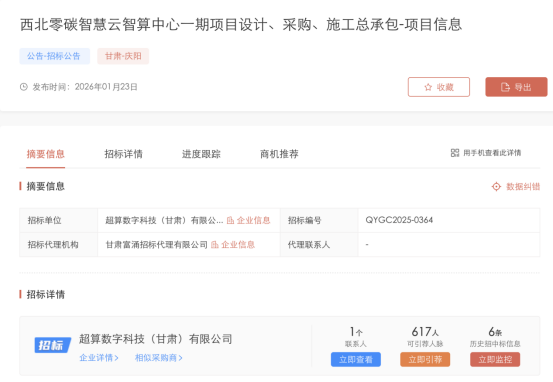
Task: Click the 数据纠错 target icon
Action: [496, 186]
